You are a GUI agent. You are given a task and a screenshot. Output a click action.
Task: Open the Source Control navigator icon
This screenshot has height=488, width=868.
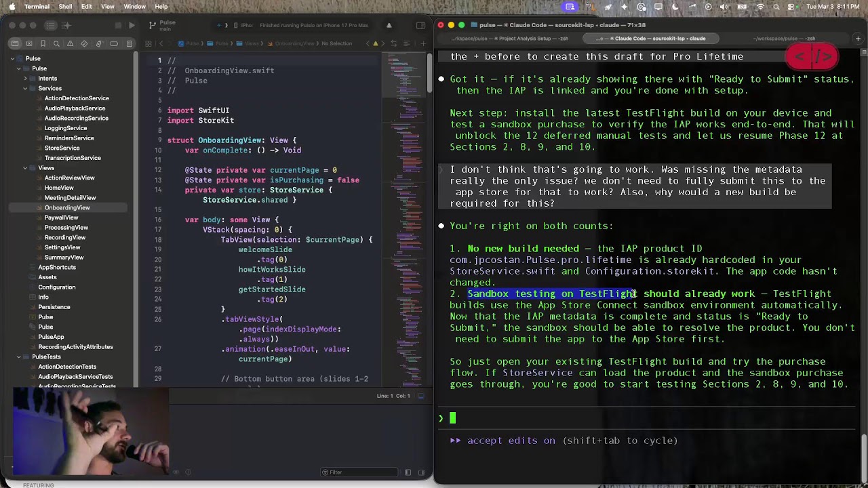[x=29, y=43]
